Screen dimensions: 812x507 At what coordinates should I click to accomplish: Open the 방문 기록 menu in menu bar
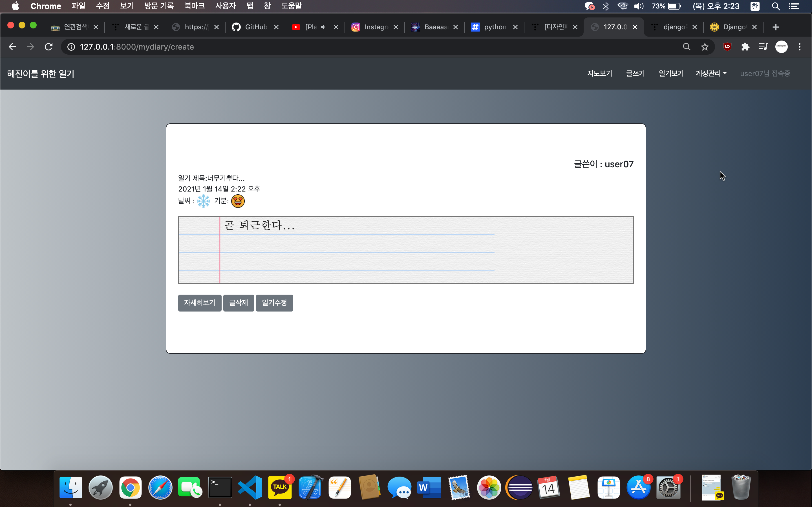click(159, 6)
